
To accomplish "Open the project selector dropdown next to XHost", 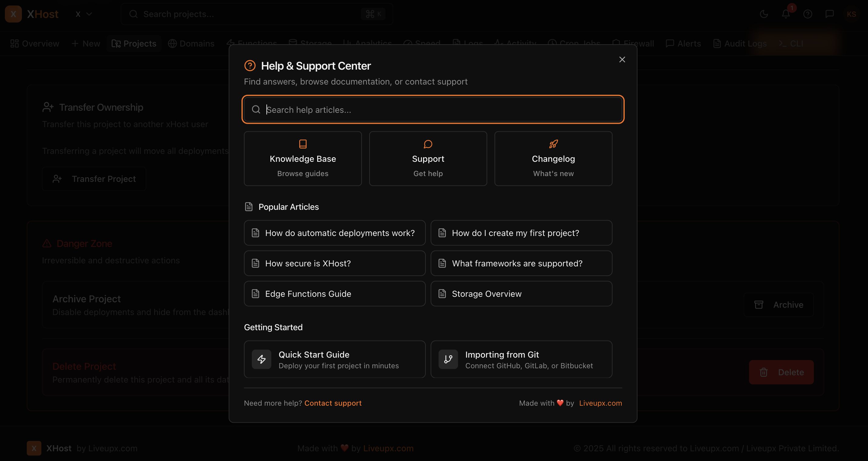I will [x=83, y=14].
